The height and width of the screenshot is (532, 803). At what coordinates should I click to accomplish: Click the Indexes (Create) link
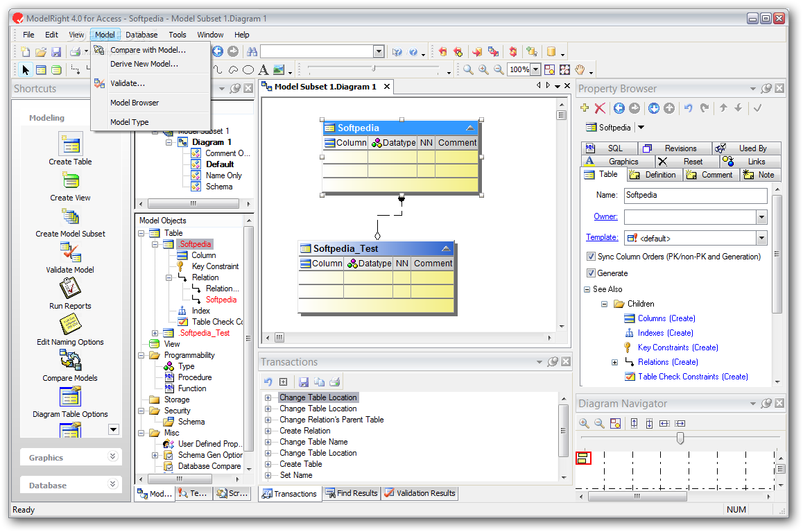tap(665, 333)
